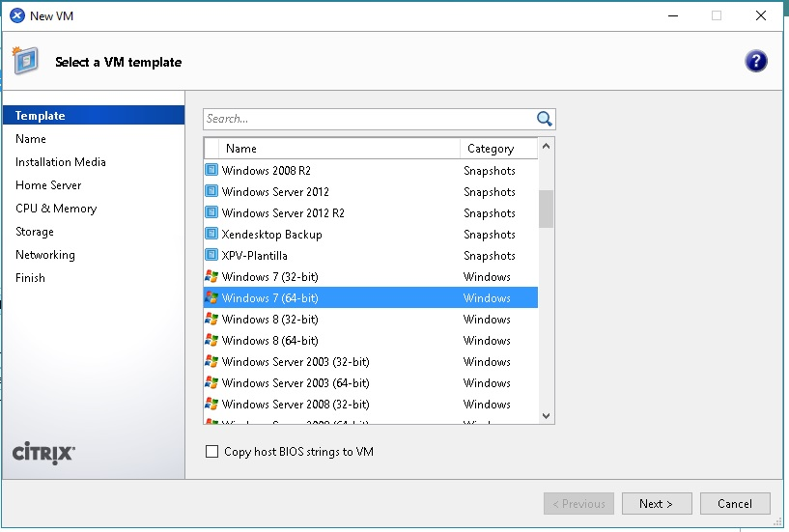Click the Windows 2008 R2 snapshot icon
789x532 pixels.
[211, 171]
